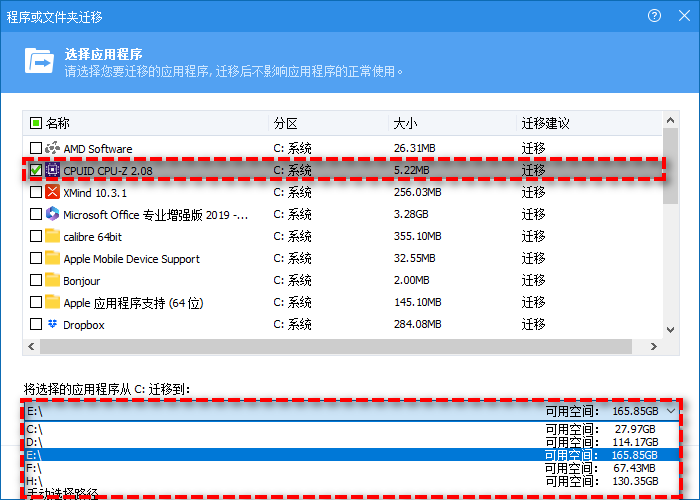700x500 pixels.
Task: Click the Apple 应用程序支持 folder icon
Action: tap(52, 302)
